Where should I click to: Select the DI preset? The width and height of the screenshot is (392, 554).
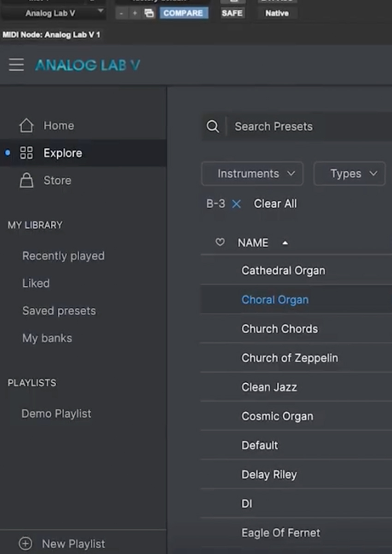point(296,503)
